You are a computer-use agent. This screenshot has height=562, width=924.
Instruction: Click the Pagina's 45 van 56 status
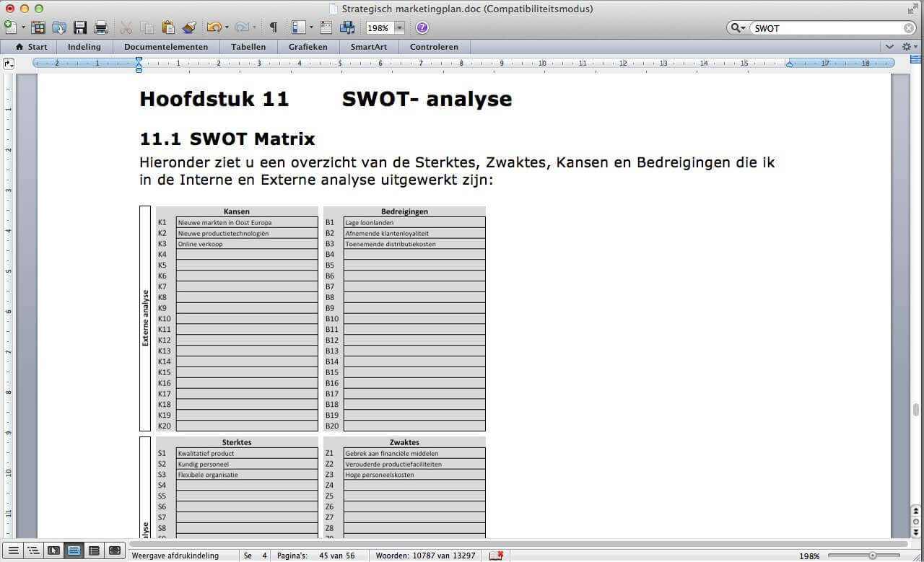[315, 556]
